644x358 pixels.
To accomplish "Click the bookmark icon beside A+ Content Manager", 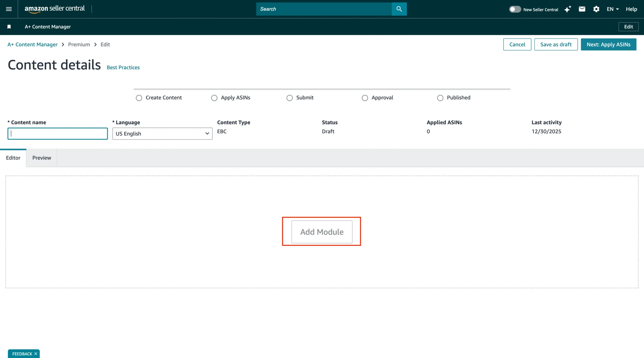I will 9,27.
